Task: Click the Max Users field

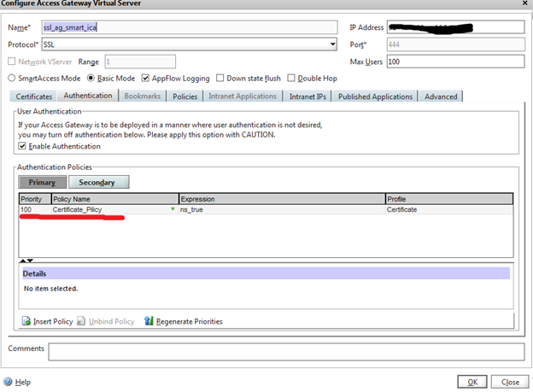Action: tap(456, 61)
